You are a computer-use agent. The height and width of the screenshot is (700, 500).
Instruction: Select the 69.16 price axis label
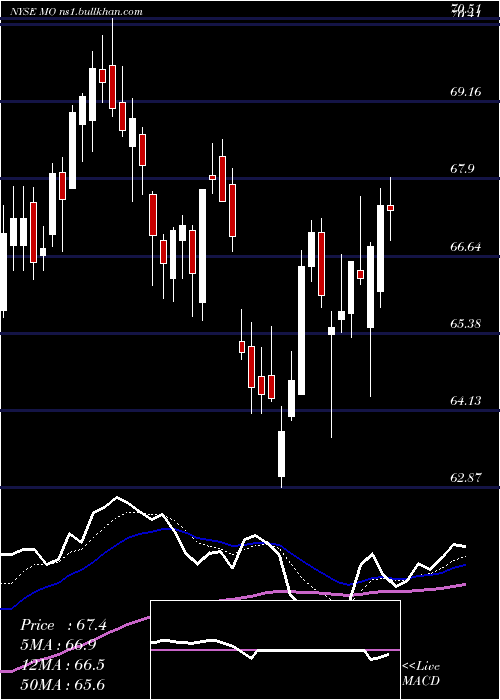(466, 92)
